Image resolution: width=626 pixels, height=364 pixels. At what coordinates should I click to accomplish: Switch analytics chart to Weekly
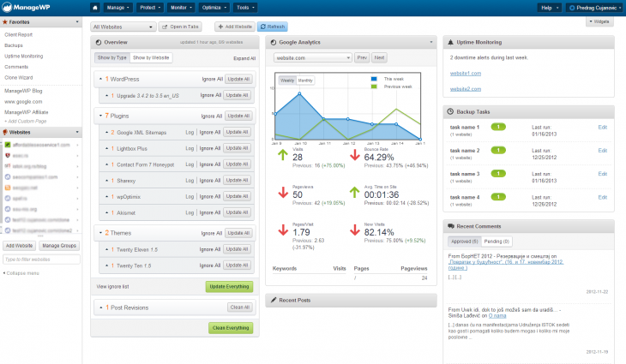(287, 81)
